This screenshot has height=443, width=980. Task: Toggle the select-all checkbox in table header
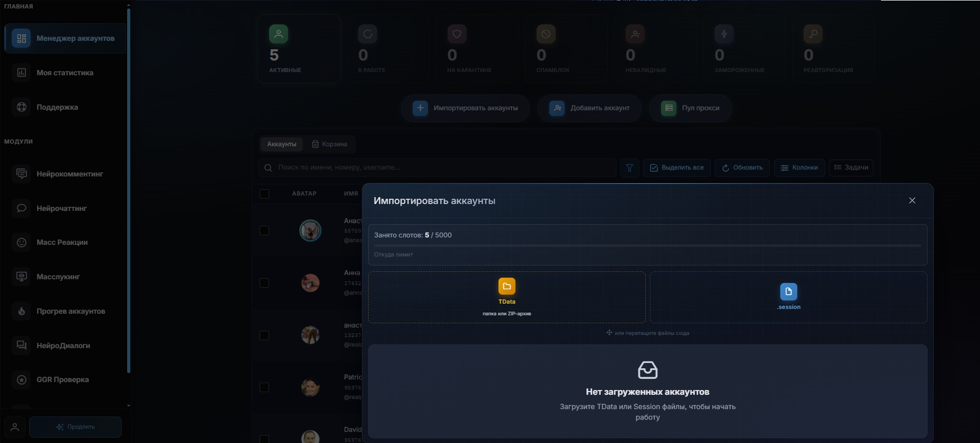pos(264,194)
